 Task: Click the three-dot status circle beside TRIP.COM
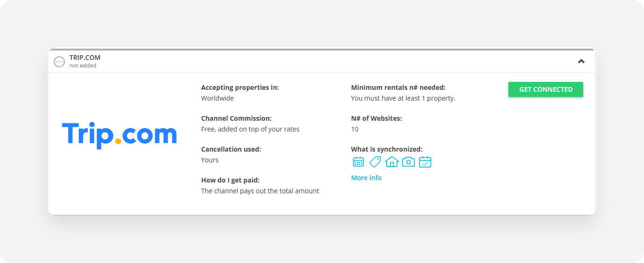[x=59, y=62]
